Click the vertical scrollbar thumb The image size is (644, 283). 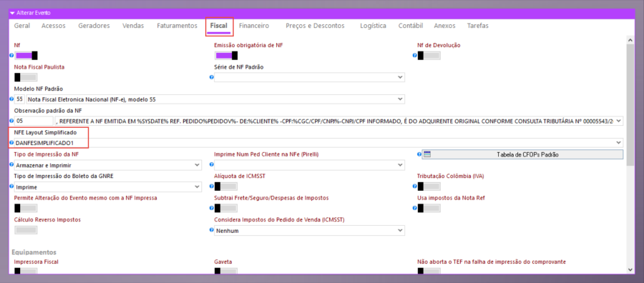pyautogui.click(x=630, y=104)
